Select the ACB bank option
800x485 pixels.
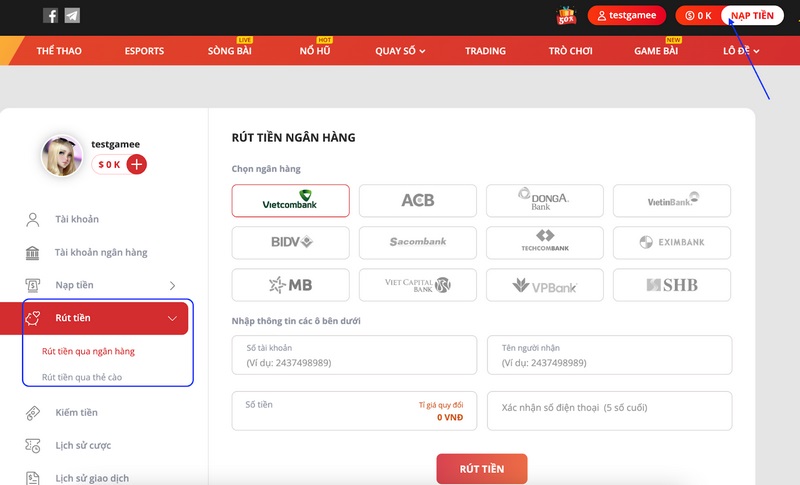[418, 201]
